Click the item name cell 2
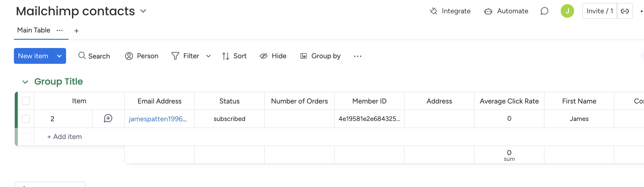The height and width of the screenshot is (187, 644). click(63, 119)
